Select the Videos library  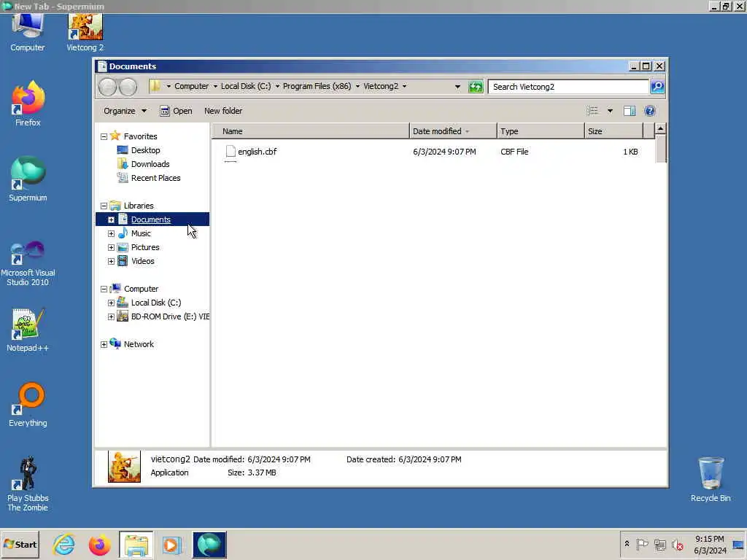143,261
